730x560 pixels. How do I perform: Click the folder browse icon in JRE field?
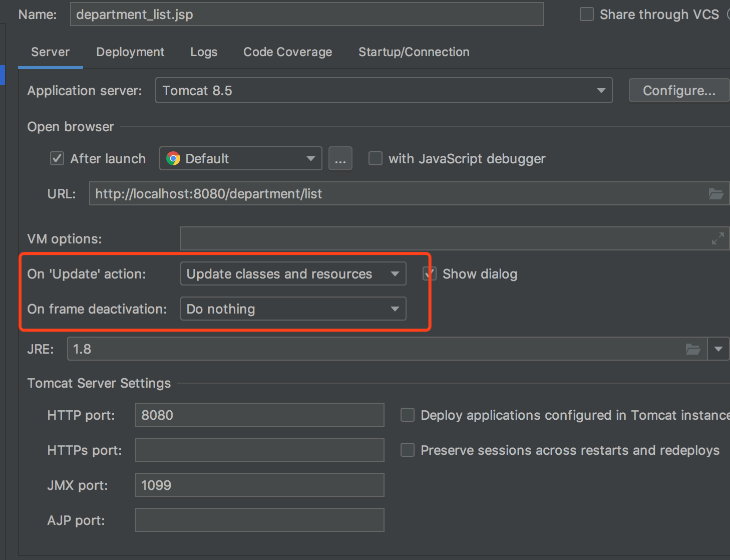point(693,349)
